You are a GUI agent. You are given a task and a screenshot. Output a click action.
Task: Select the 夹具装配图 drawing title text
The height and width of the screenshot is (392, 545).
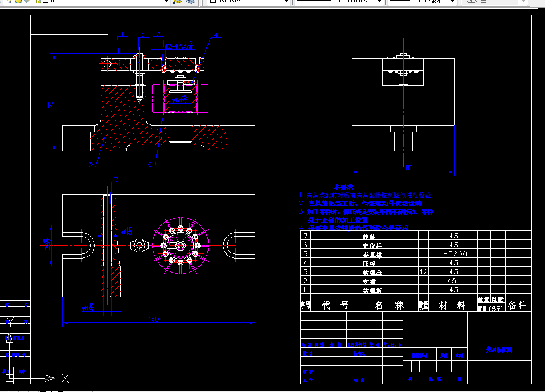(x=499, y=349)
